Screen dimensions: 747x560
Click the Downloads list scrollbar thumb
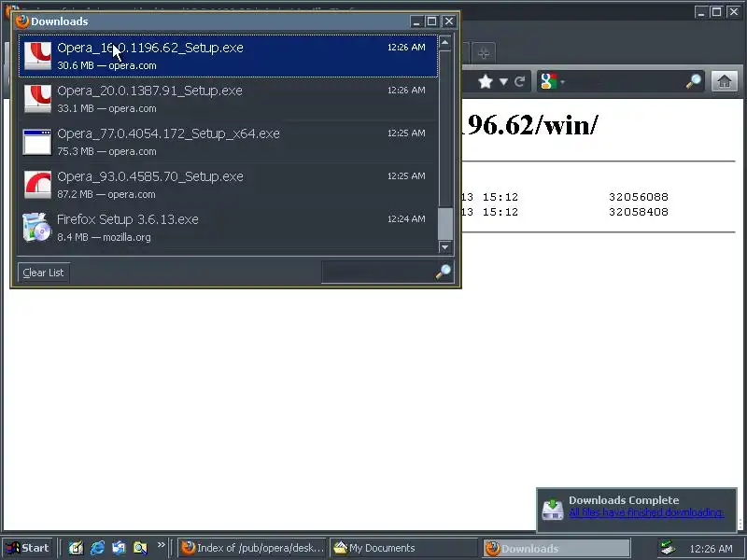[445, 224]
